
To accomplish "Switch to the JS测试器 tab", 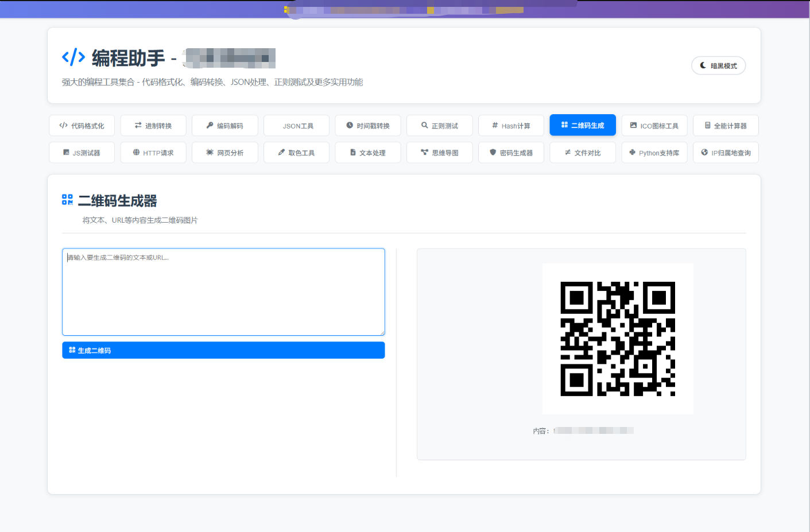I will [82, 153].
